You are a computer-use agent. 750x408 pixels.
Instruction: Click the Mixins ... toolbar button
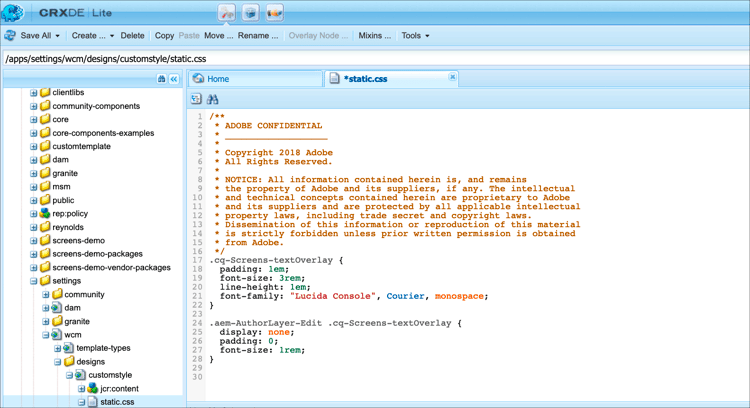375,35
